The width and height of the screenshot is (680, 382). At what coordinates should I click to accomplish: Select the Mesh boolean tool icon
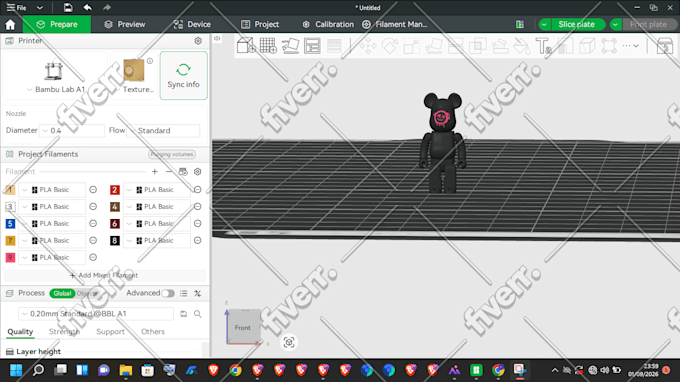(x=478, y=46)
